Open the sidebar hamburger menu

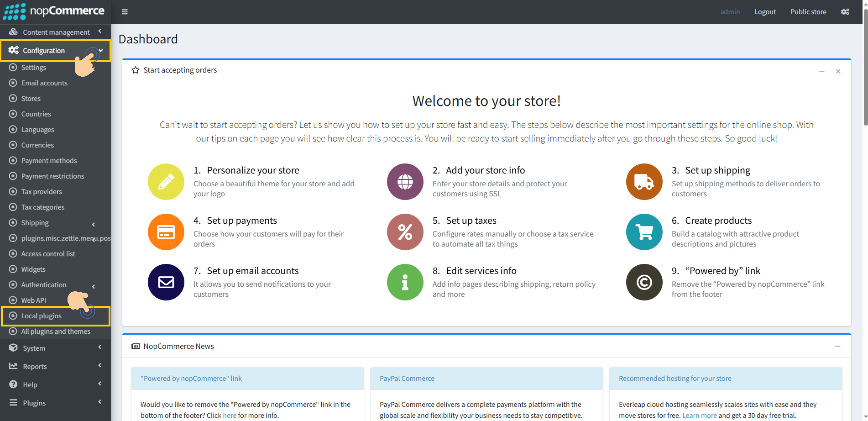pos(125,11)
